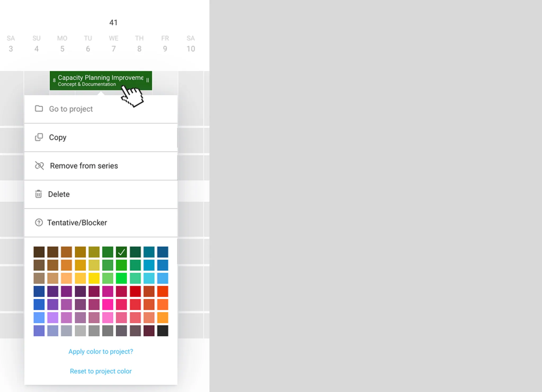Pick the teal swatch in the first row
The width and height of the screenshot is (542, 392).
coord(149,252)
